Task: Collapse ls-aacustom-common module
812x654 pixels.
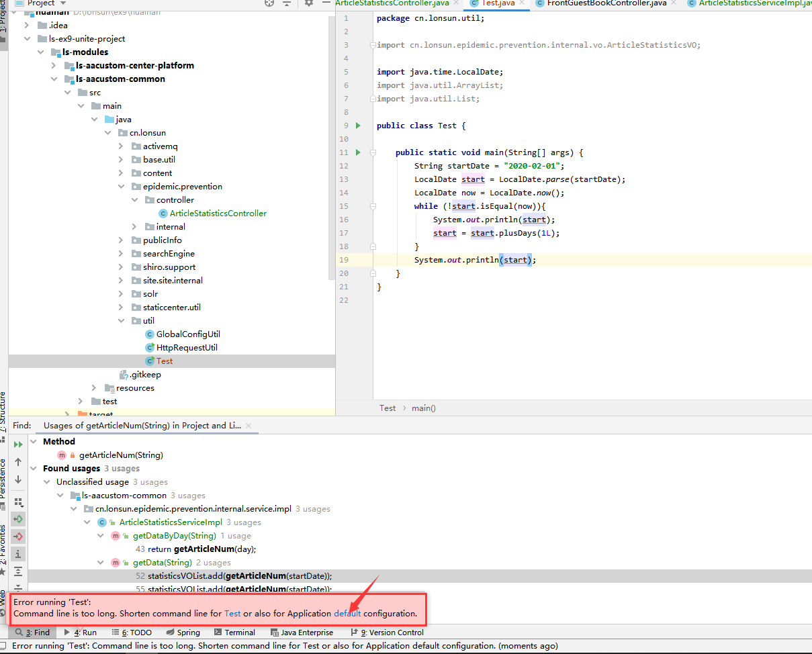Action: (x=54, y=79)
